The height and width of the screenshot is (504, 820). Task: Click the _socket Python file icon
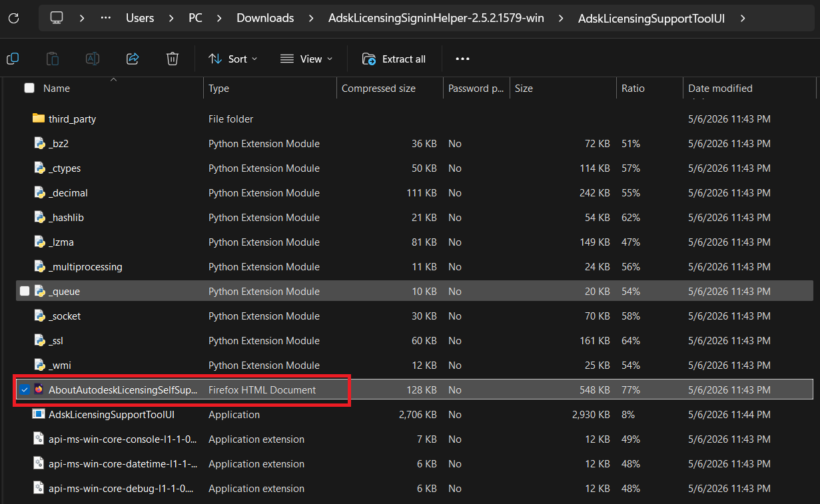[x=39, y=316]
